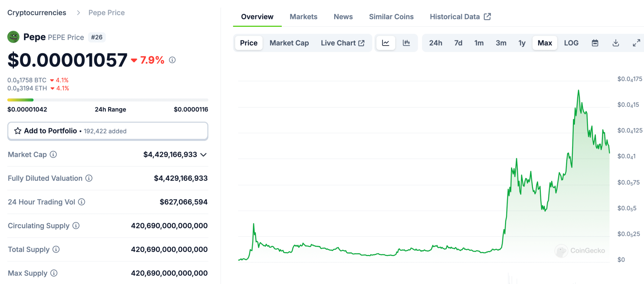Click the $0.0₅5 y-axis label
This screenshot has width=644, height=284.
pos(627,208)
